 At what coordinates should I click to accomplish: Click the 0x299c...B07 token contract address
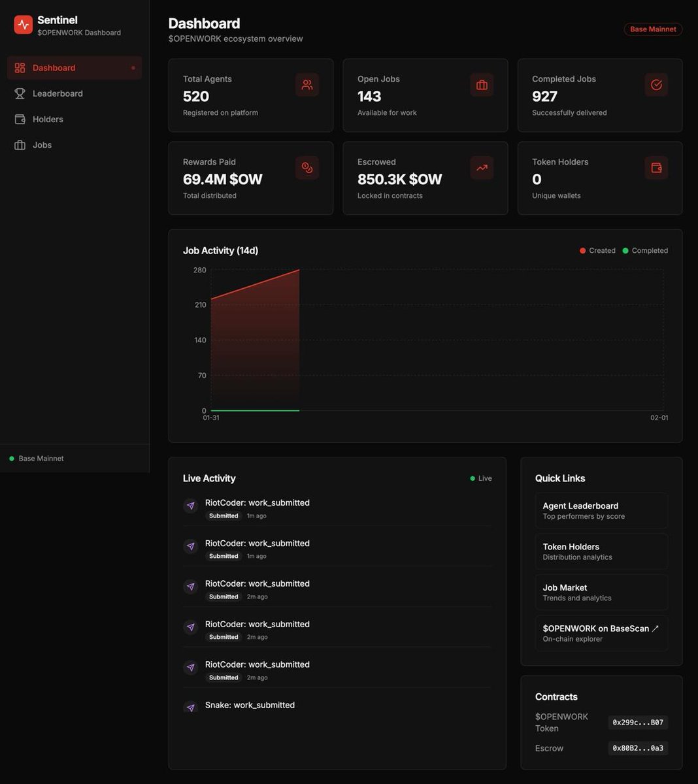click(x=638, y=723)
